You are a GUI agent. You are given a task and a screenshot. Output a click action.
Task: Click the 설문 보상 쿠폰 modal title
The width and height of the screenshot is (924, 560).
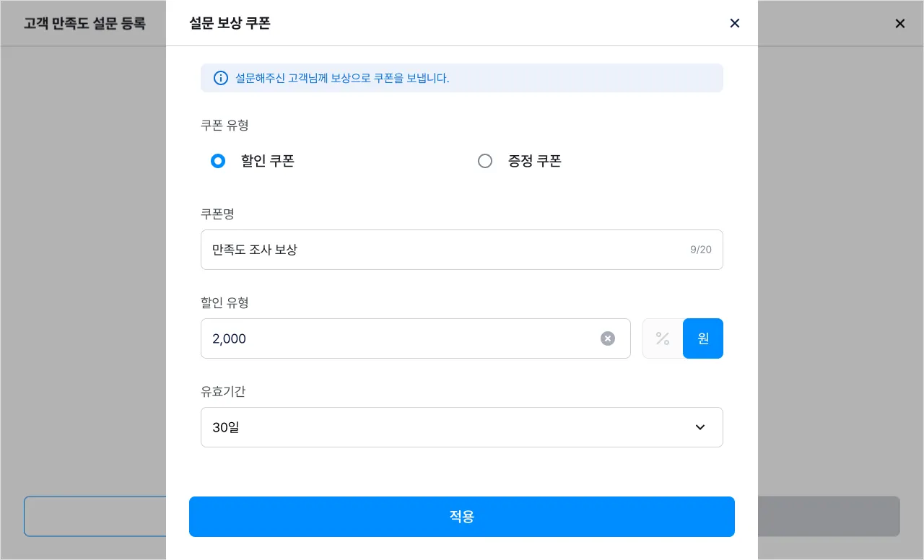230,23
